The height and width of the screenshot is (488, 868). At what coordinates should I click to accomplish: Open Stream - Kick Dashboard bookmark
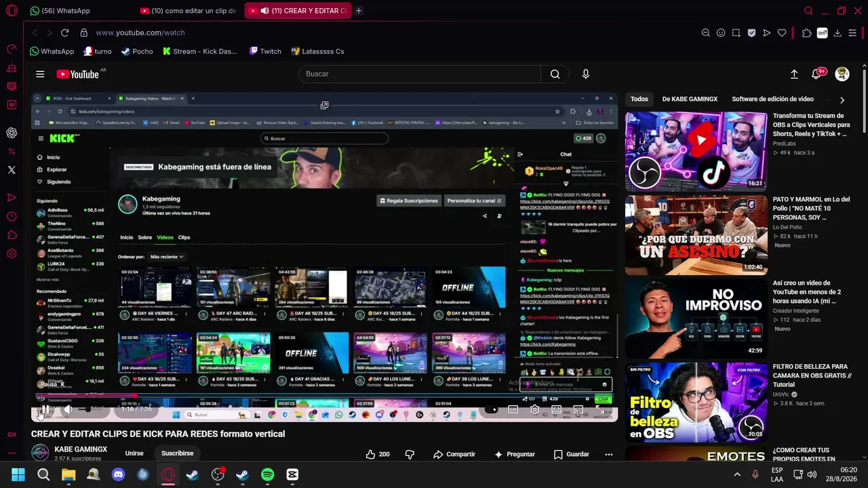pos(200,52)
